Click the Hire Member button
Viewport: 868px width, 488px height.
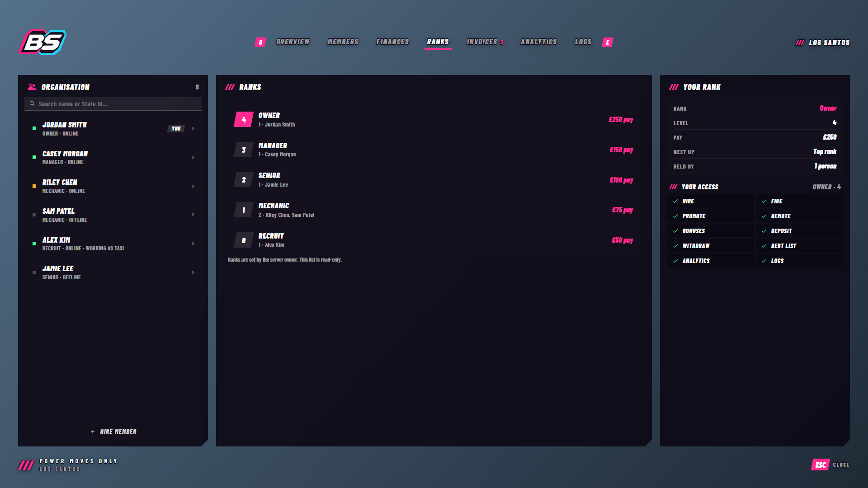click(x=113, y=432)
